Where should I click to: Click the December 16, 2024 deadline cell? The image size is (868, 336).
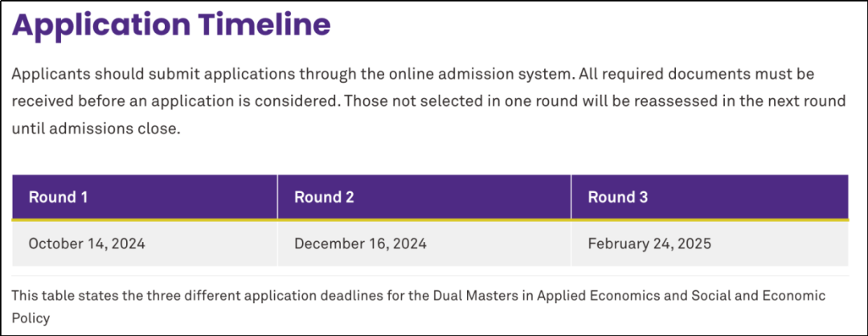(360, 244)
